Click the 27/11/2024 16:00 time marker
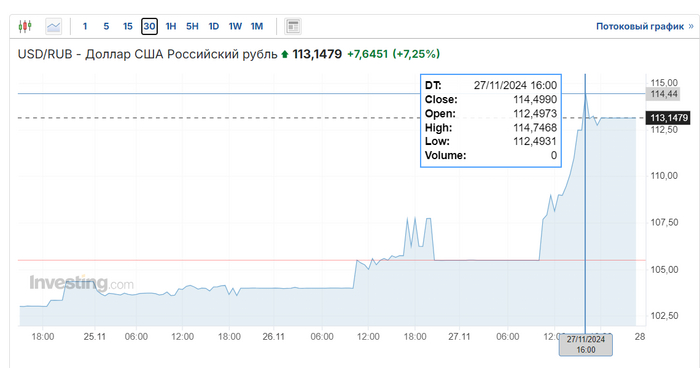The width and height of the screenshot is (700, 368). click(x=586, y=345)
